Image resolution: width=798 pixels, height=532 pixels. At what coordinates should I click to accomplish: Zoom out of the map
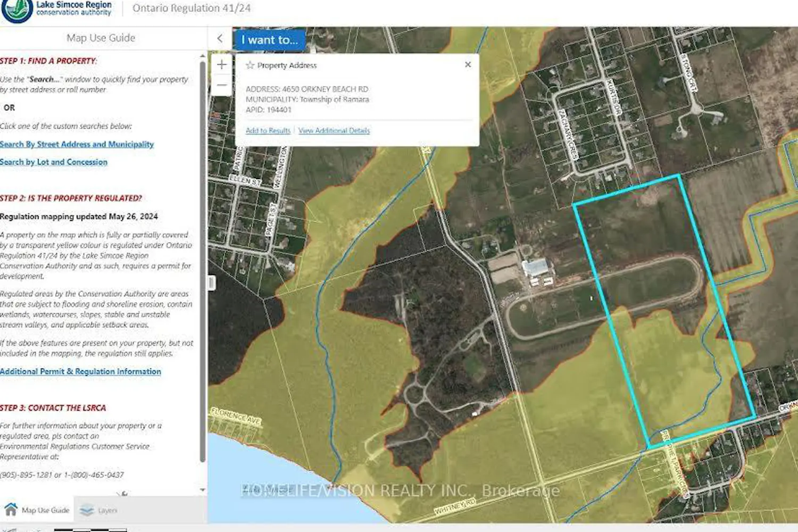(222, 85)
